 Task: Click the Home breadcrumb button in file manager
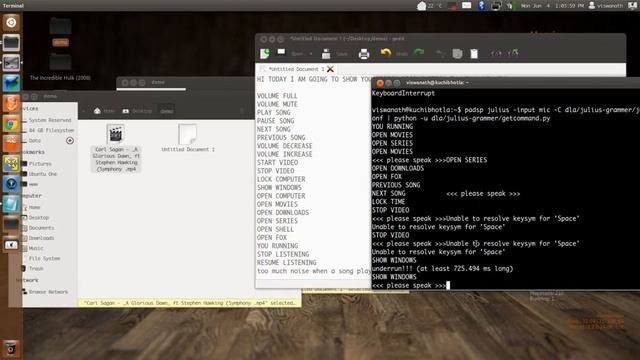tap(104, 111)
